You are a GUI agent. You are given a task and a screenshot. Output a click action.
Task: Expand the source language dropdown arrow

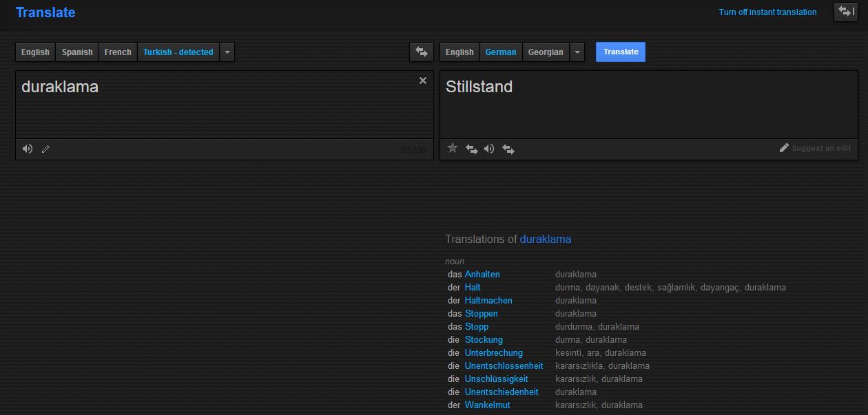click(227, 52)
